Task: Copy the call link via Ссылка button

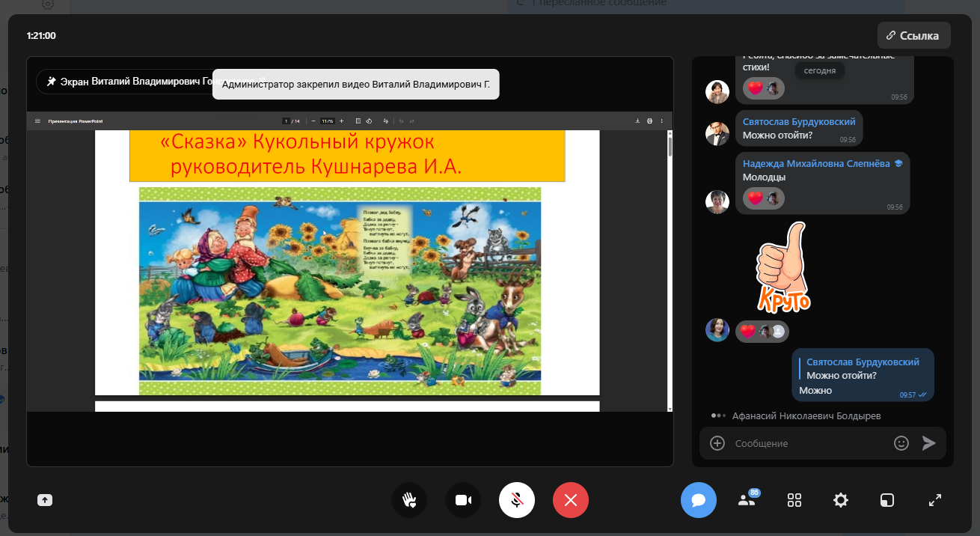Action: pyautogui.click(x=913, y=35)
